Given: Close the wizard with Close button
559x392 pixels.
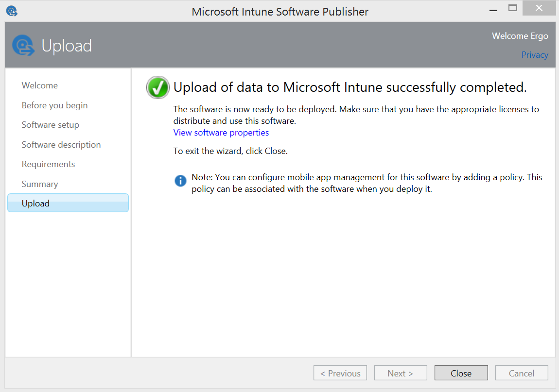Looking at the screenshot, I should [461, 373].
